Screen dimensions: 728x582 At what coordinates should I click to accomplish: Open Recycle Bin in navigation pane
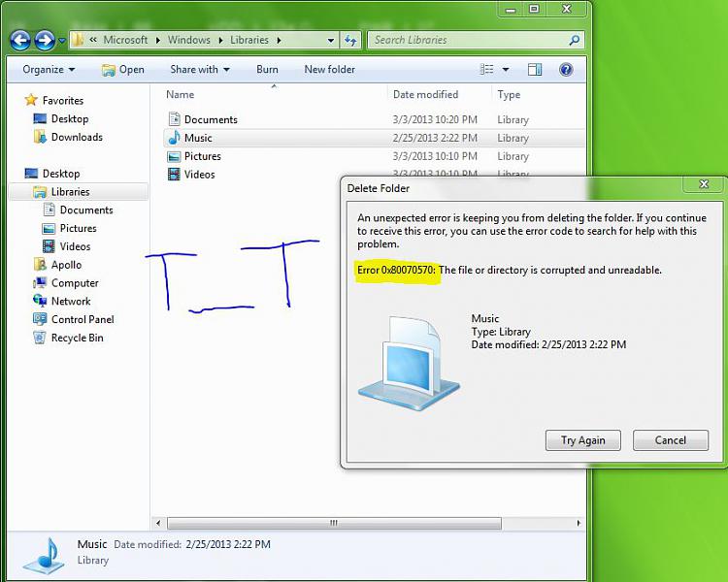[x=77, y=338]
